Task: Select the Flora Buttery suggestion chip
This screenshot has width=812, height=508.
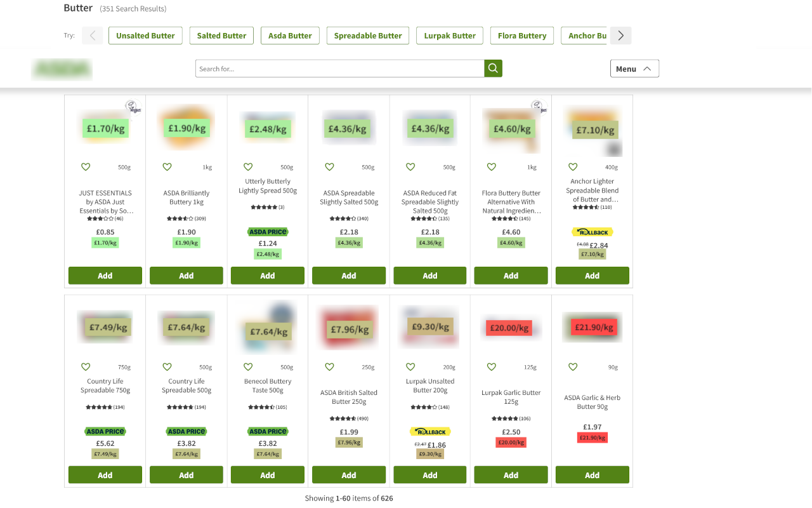Action: [x=521, y=36]
